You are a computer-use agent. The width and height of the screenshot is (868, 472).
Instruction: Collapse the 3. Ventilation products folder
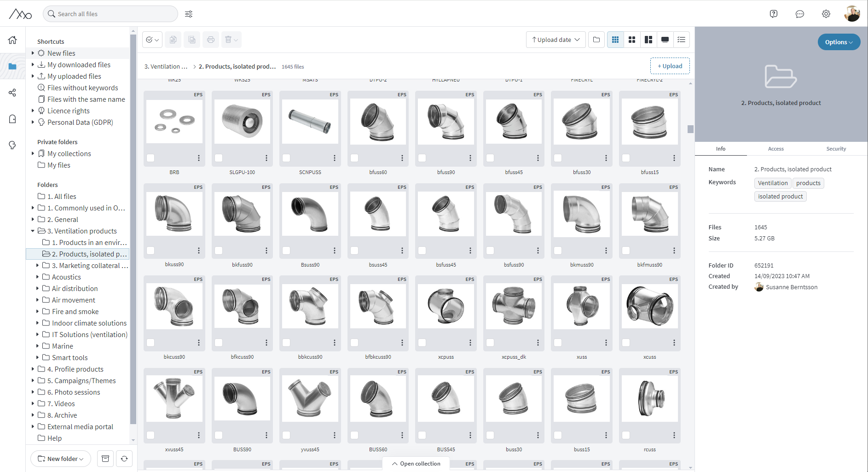pyautogui.click(x=33, y=231)
